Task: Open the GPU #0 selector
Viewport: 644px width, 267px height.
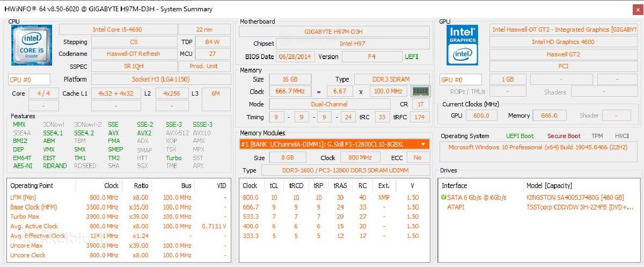Action: click(x=460, y=80)
